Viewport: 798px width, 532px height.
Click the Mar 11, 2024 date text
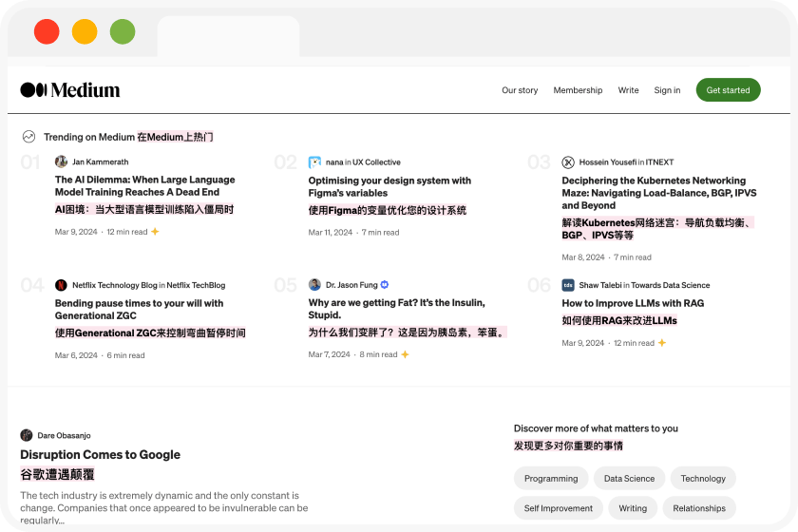(x=331, y=232)
